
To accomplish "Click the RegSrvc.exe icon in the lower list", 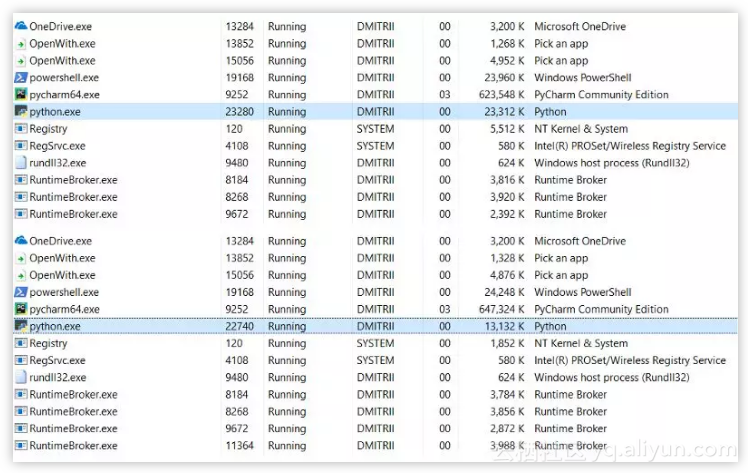I will (x=21, y=360).
